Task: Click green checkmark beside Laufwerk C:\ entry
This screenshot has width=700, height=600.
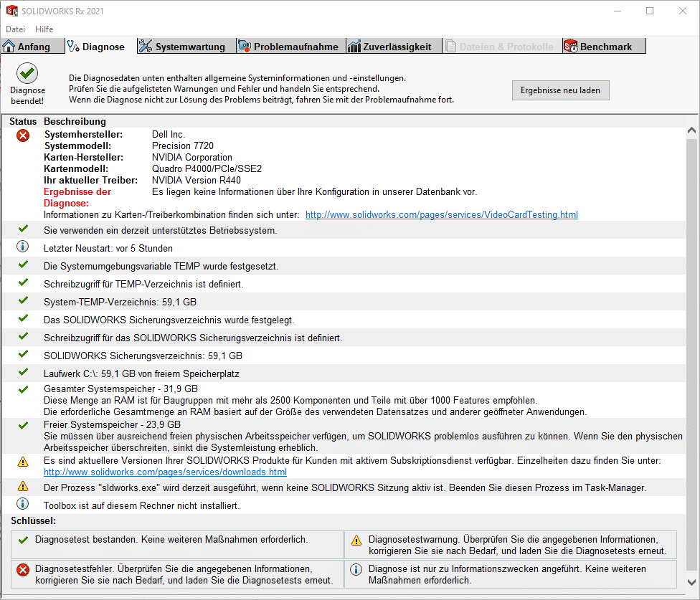Action: pos(23,372)
